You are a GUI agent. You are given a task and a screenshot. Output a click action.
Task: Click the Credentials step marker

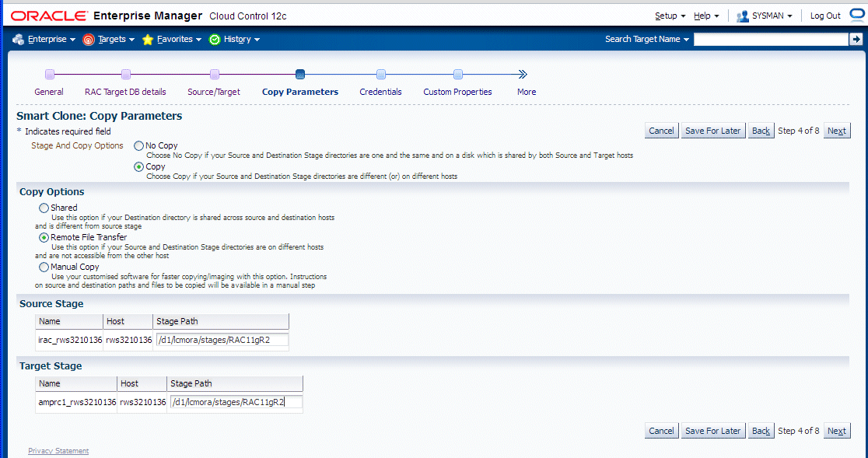click(381, 74)
